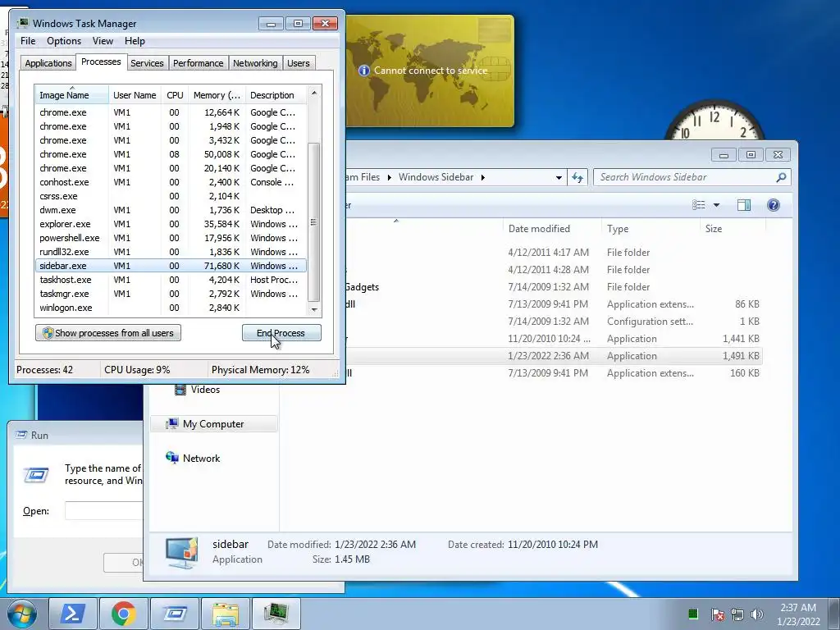Select the My Computer icon in navigation
The image size is (840, 630).
(172, 424)
